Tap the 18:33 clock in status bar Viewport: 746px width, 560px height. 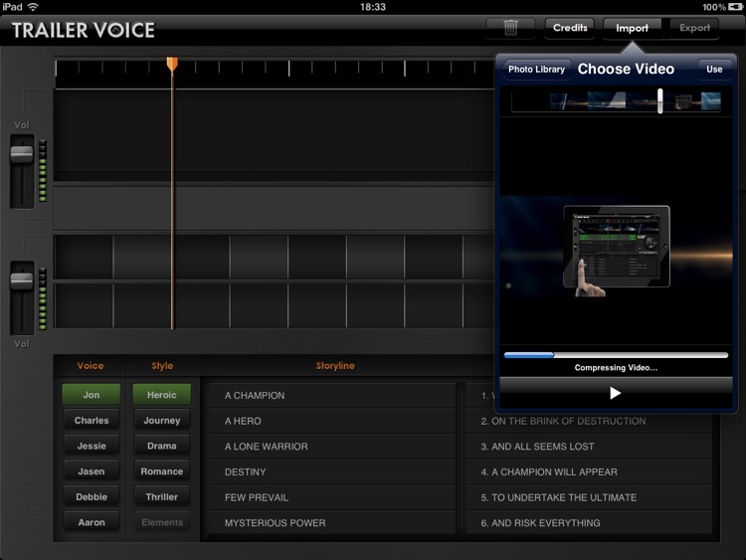(x=373, y=7)
